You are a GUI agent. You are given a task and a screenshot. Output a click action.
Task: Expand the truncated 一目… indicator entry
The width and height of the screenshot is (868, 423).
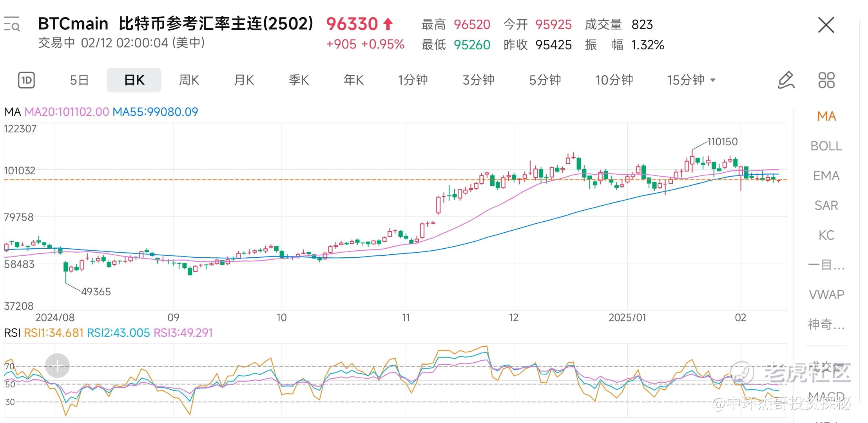826,265
